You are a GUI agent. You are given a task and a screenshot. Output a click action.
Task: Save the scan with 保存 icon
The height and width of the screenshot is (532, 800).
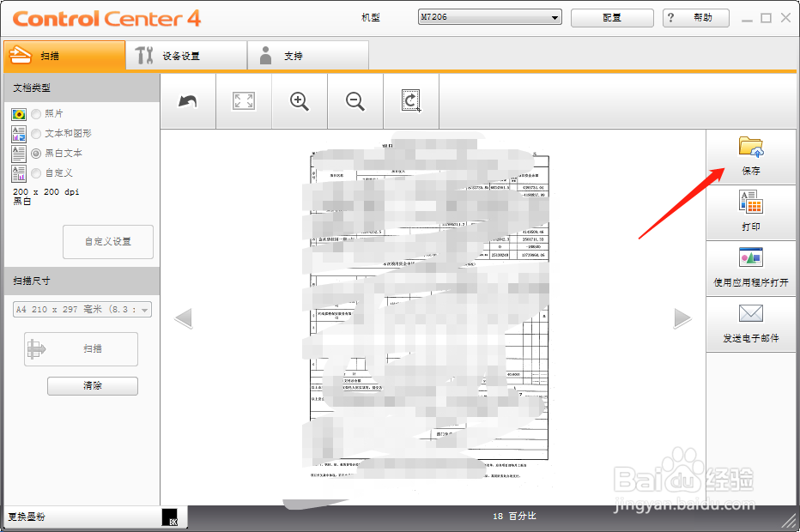coord(750,156)
